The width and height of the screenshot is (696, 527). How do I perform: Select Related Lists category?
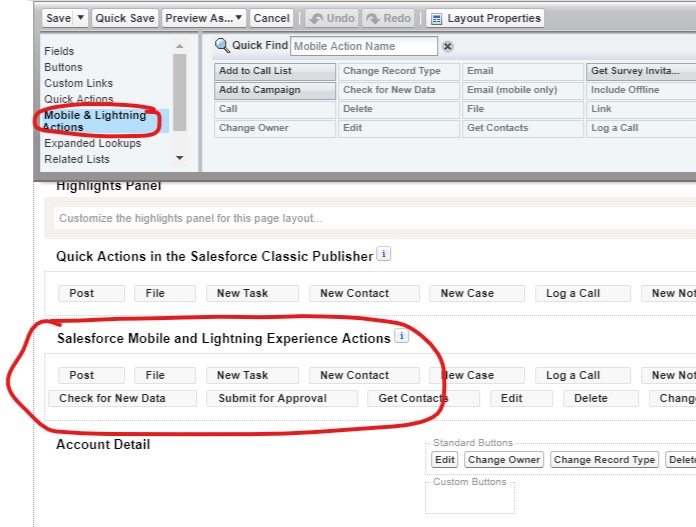coord(77,159)
